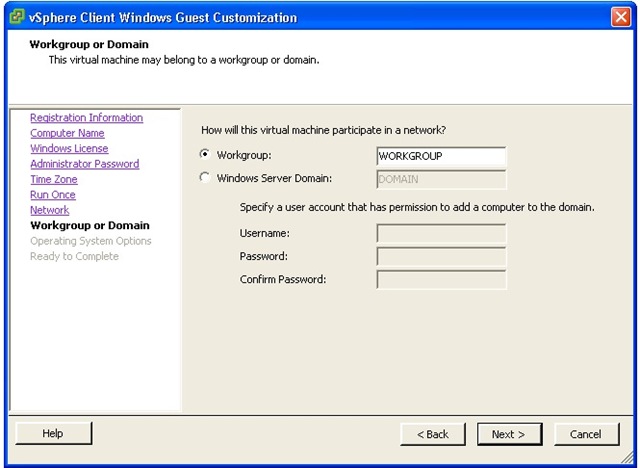Click the vSphere icon in title bar
This screenshot has height=468, width=640.
pos(17,17)
